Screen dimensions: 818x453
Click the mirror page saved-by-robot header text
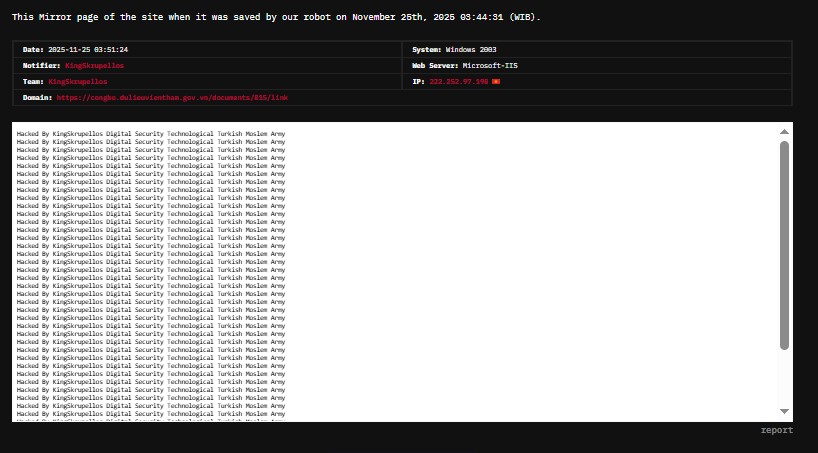tap(275, 17)
